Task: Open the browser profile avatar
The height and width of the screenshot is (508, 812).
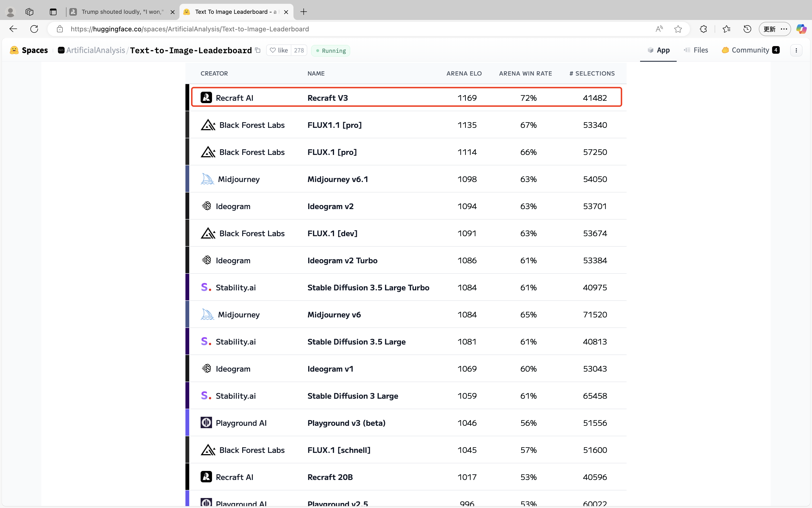Action: pyautogui.click(x=10, y=12)
